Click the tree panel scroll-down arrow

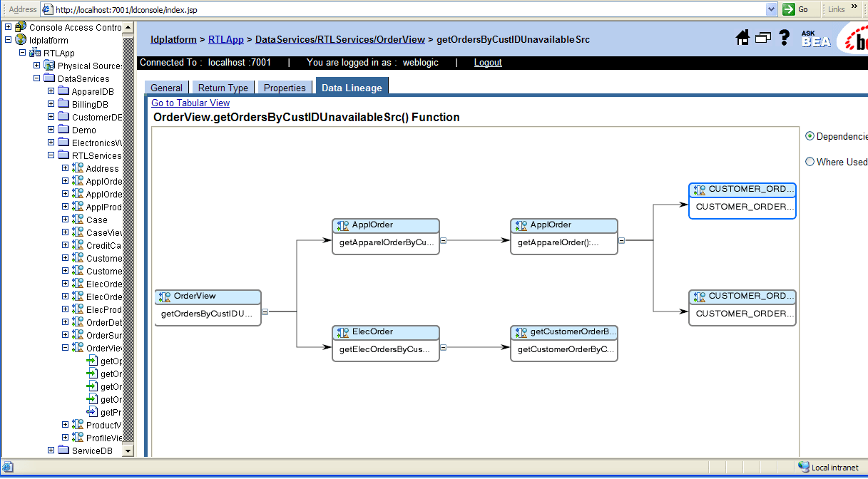pos(128,450)
